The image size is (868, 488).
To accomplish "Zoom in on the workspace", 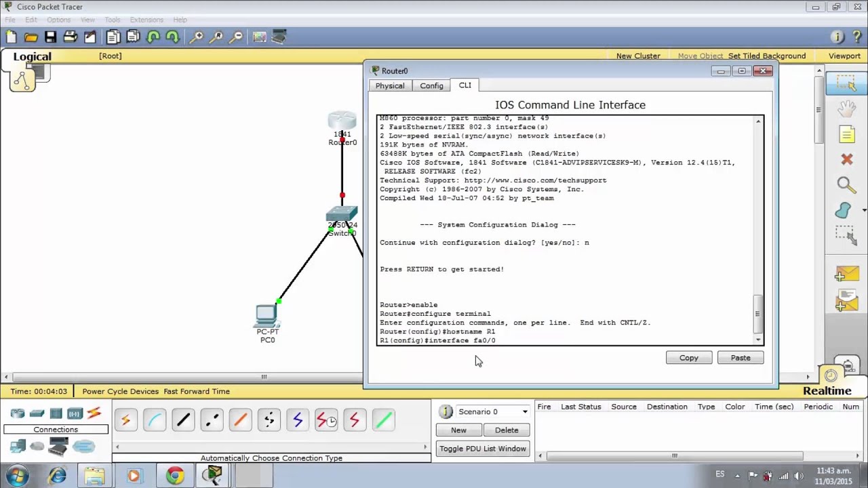I will click(197, 37).
